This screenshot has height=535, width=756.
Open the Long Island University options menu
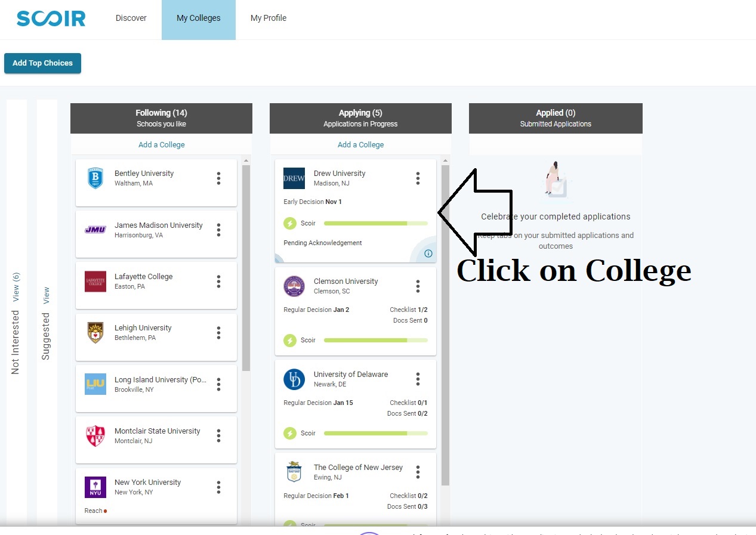click(218, 384)
